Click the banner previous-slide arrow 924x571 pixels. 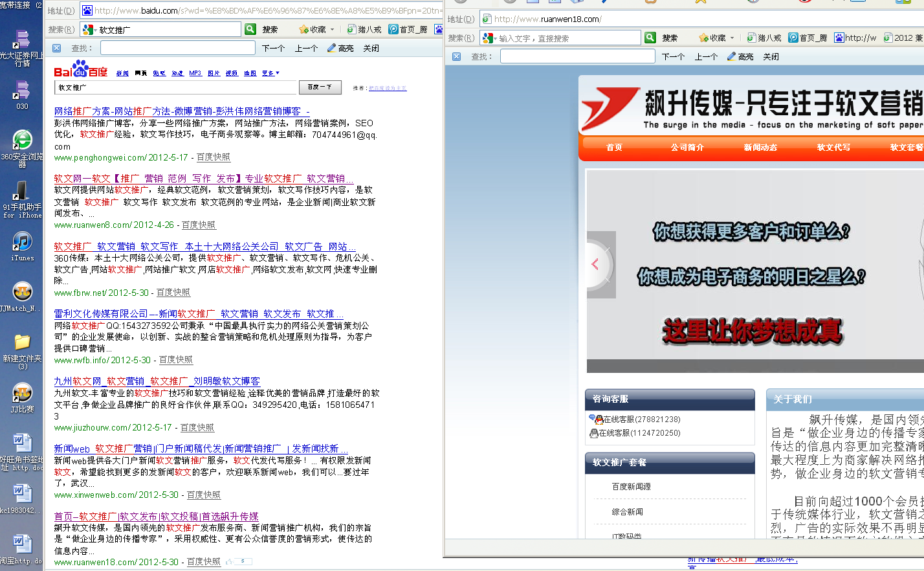point(596,264)
